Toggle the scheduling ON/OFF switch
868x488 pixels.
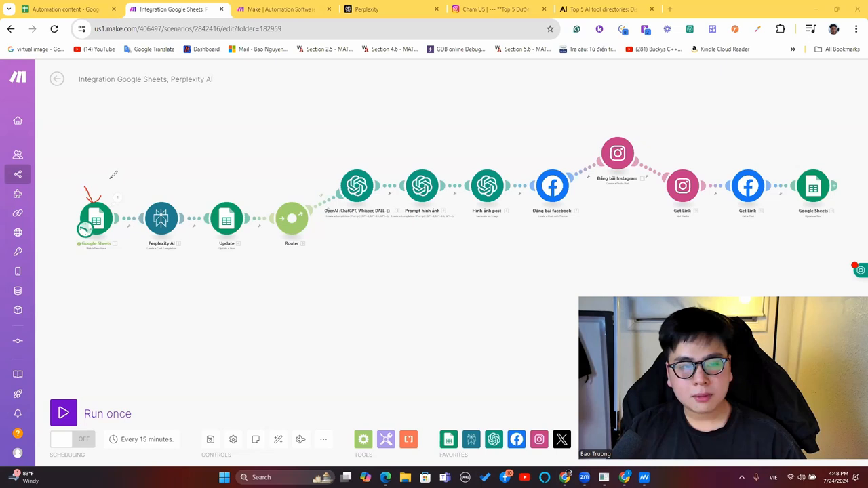coord(71,439)
